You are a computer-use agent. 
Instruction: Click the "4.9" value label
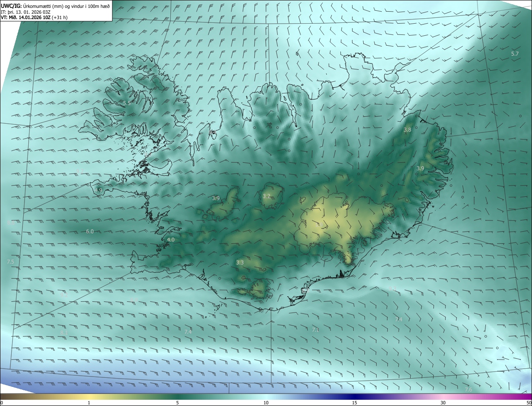[x=99, y=190]
